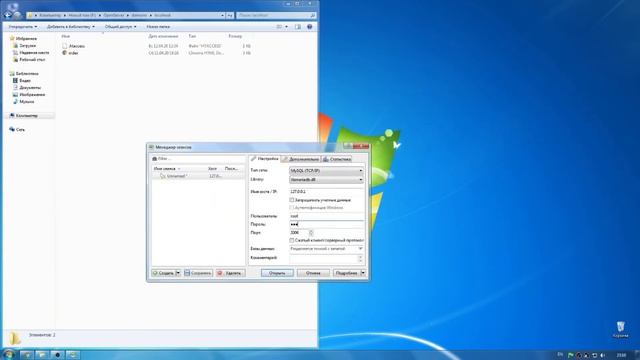This screenshot has height=360, width=640.
Task: Sort files by Name (Имя) column
Action: point(65,36)
